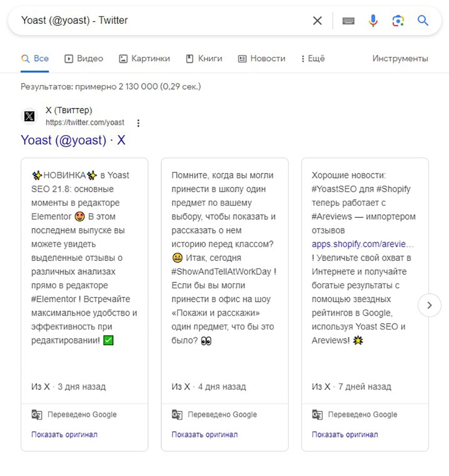Click the #Elementor hashtag in first tweet
The image size is (449, 476).
pos(54,299)
